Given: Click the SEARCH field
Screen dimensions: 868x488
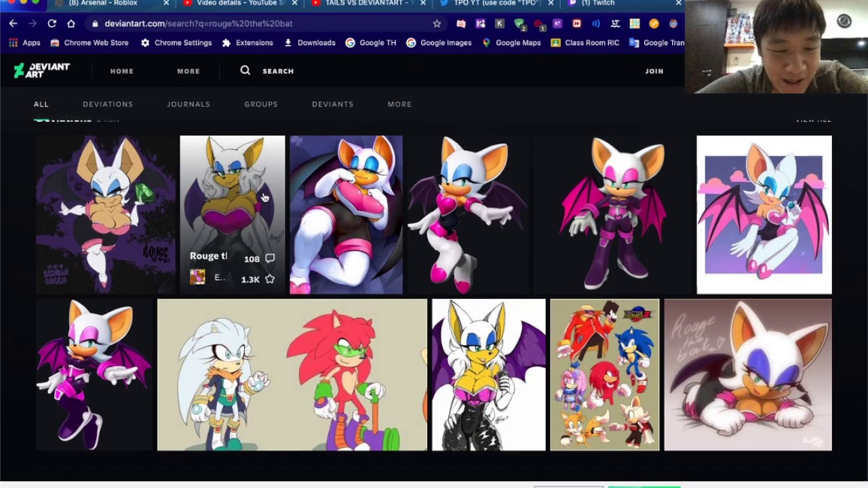Looking at the screenshot, I should (278, 71).
